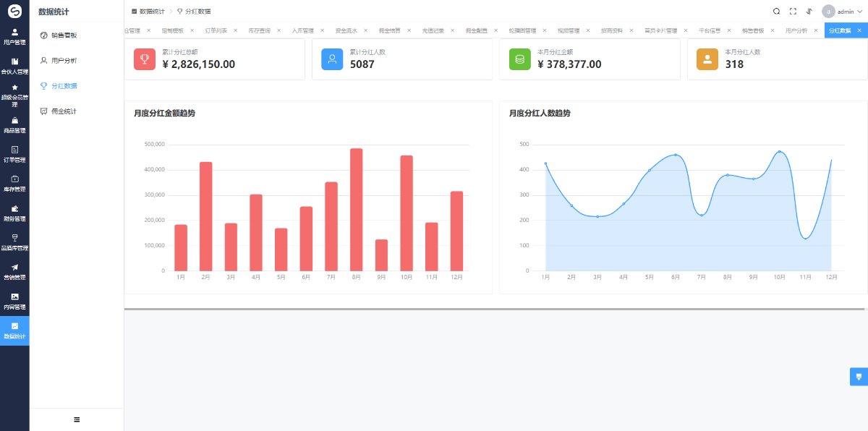Viewport: 868px width, 431px height.
Task: Close the 用户分析 tab
Action: pyautogui.click(x=815, y=30)
